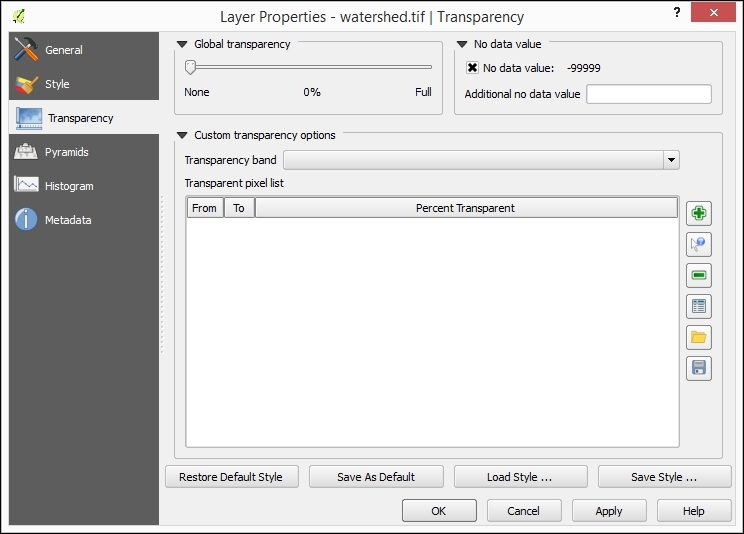Click the None label under the slider
744x534 pixels.
[196, 92]
